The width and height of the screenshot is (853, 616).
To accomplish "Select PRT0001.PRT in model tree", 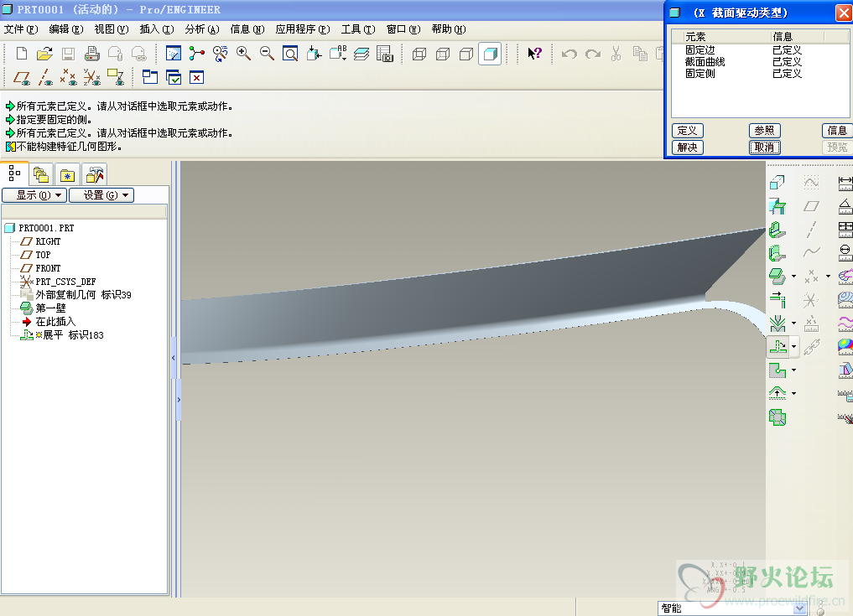I will (46, 228).
